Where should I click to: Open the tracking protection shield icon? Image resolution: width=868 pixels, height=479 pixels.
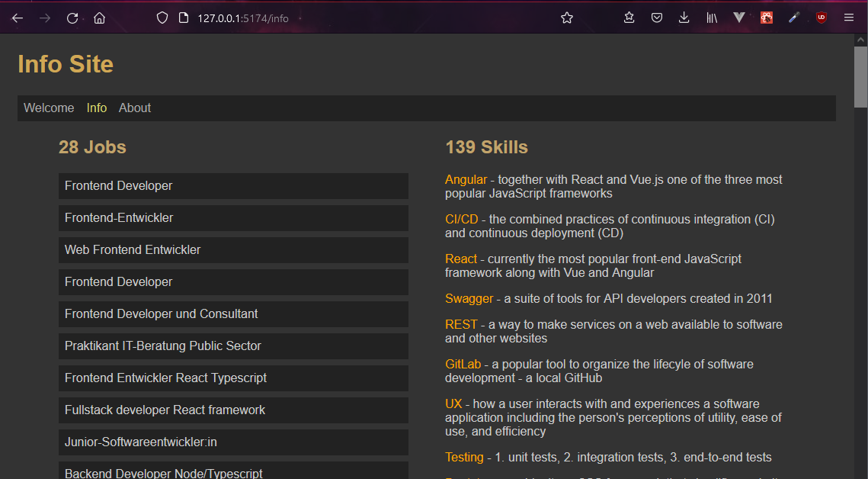pos(162,18)
